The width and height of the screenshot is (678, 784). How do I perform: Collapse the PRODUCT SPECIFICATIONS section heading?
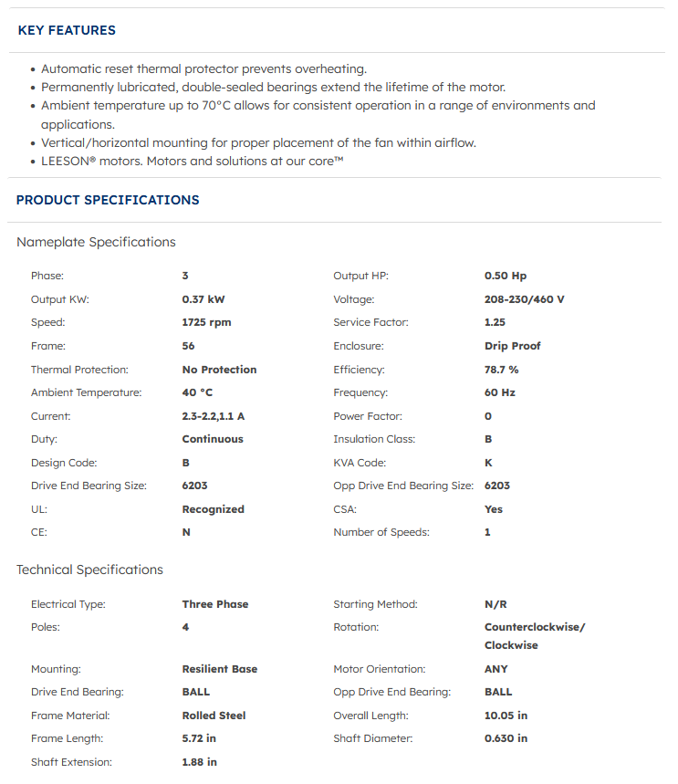point(108,200)
